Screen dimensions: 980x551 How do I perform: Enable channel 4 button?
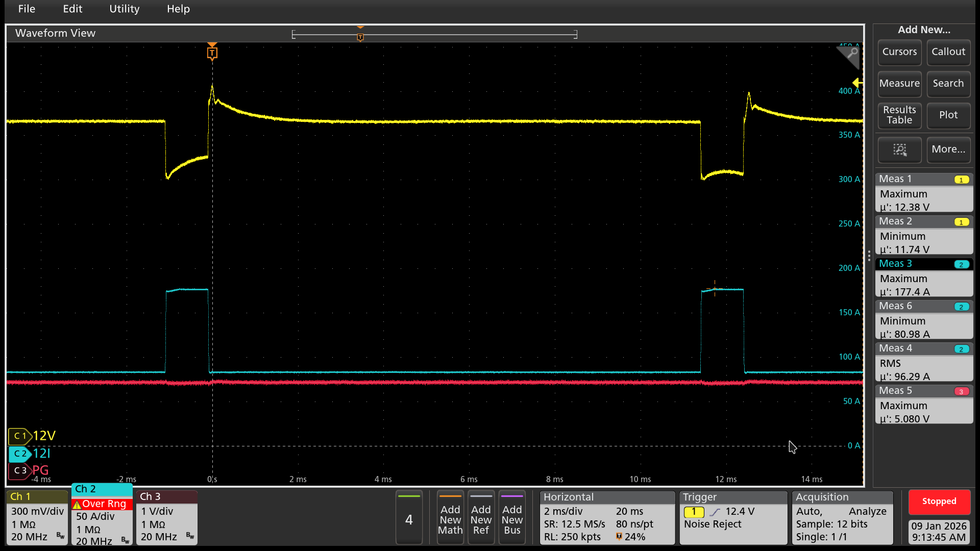point(409,518)
